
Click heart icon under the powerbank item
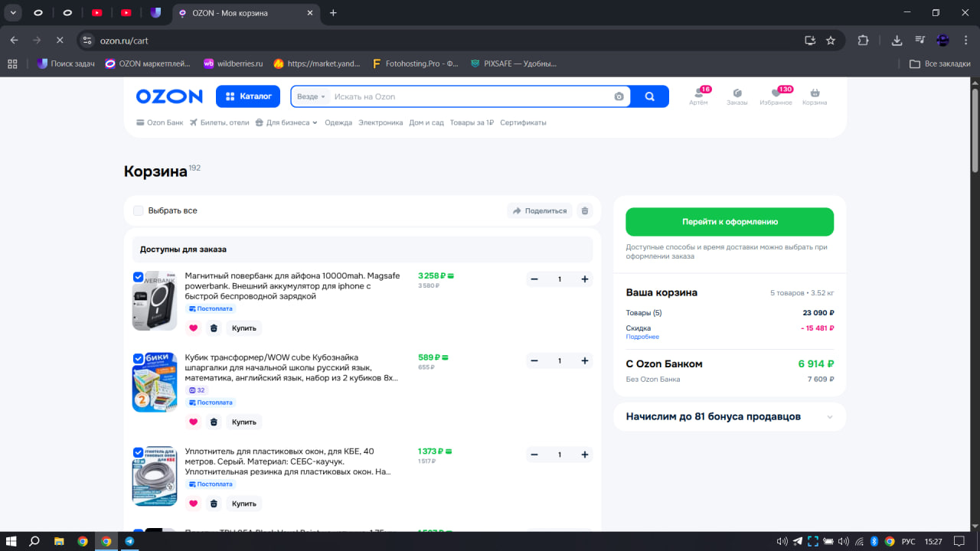coord(193,328)
